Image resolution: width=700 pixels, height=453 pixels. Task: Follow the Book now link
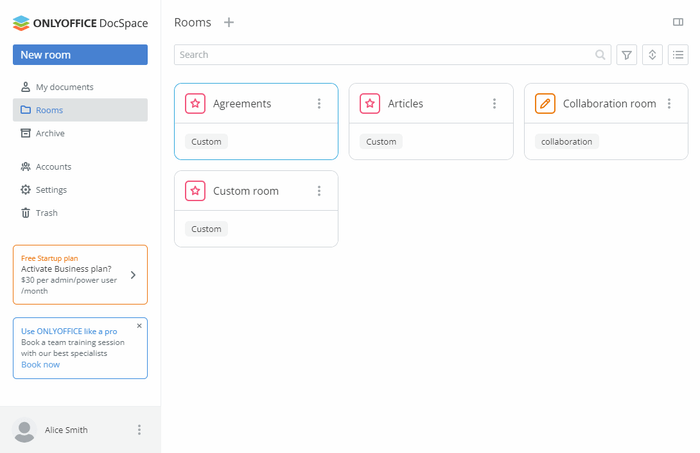40,364
